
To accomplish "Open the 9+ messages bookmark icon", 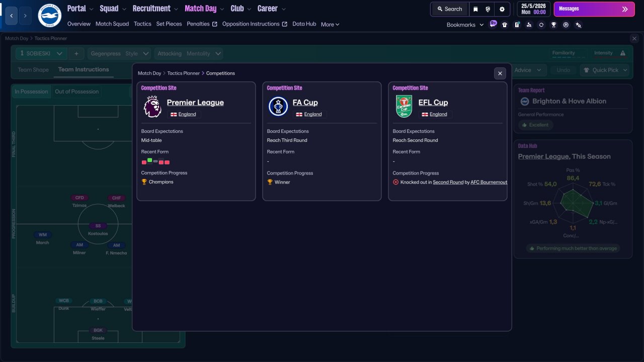I will point(493,24).
